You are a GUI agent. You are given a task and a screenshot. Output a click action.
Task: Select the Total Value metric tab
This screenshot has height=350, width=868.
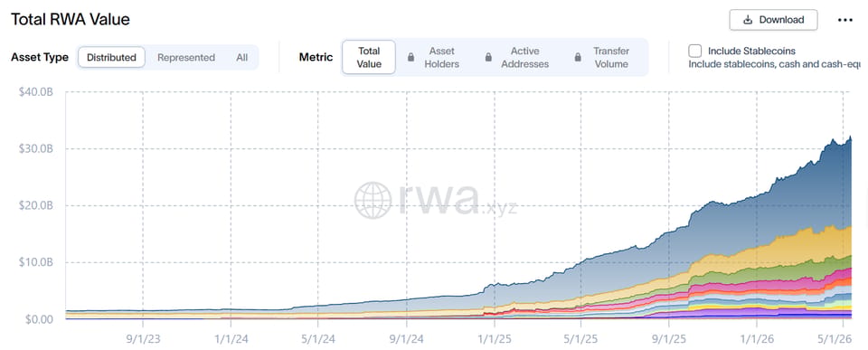pyautogui.click(x=369, y=57)
